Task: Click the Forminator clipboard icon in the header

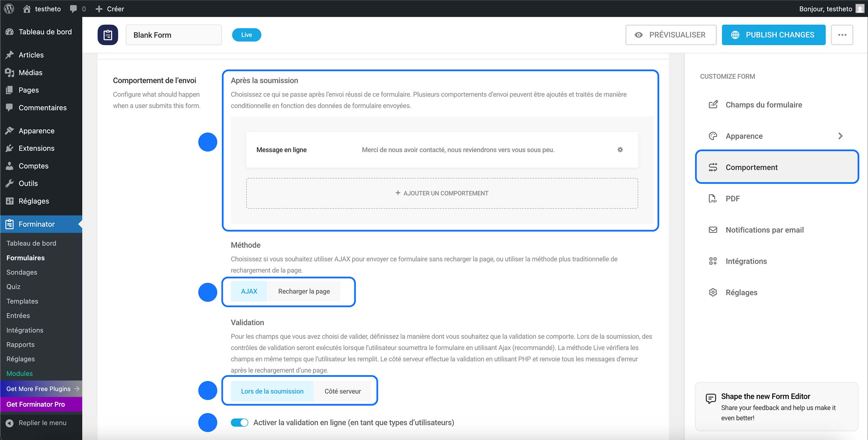Action: click(x=108, y=35)
